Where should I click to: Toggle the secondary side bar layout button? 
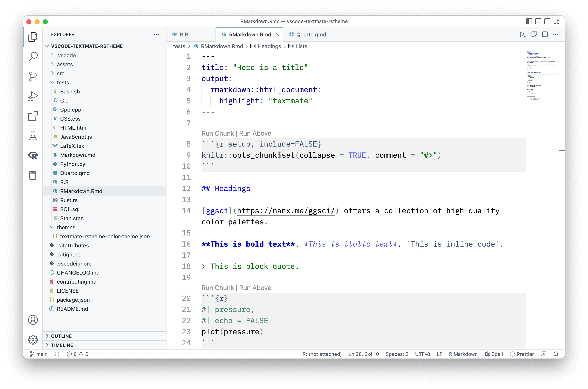coord(547,21)
